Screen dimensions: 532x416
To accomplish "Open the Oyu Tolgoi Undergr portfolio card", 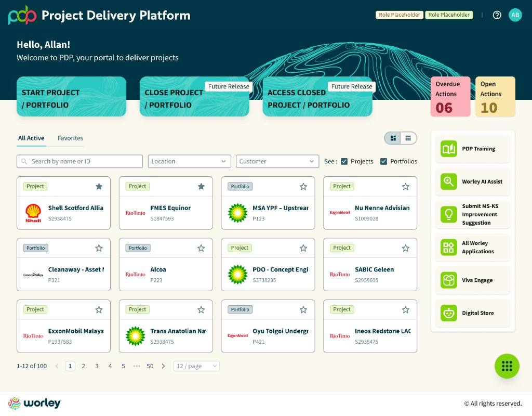I will tap(268, 326).
